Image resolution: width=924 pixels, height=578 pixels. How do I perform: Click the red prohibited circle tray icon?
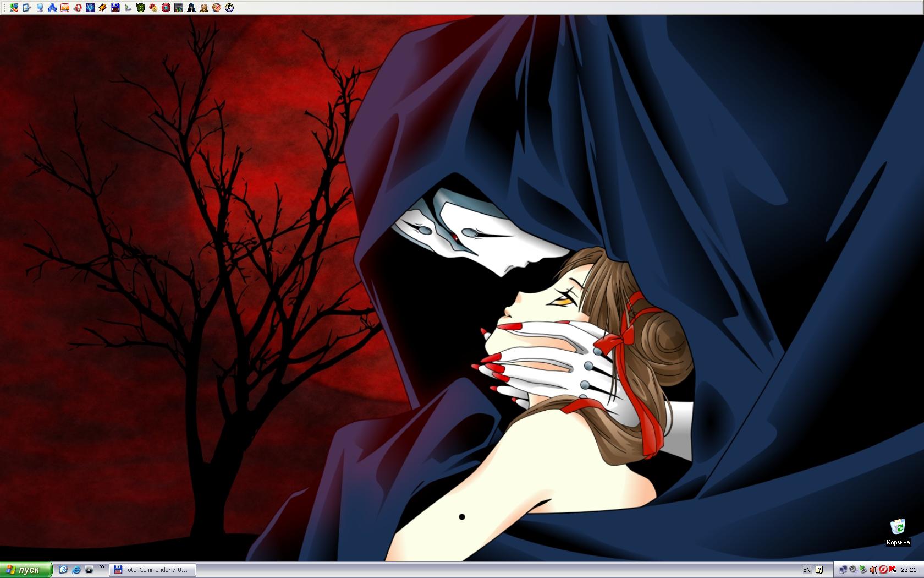[x=883, y=570]
